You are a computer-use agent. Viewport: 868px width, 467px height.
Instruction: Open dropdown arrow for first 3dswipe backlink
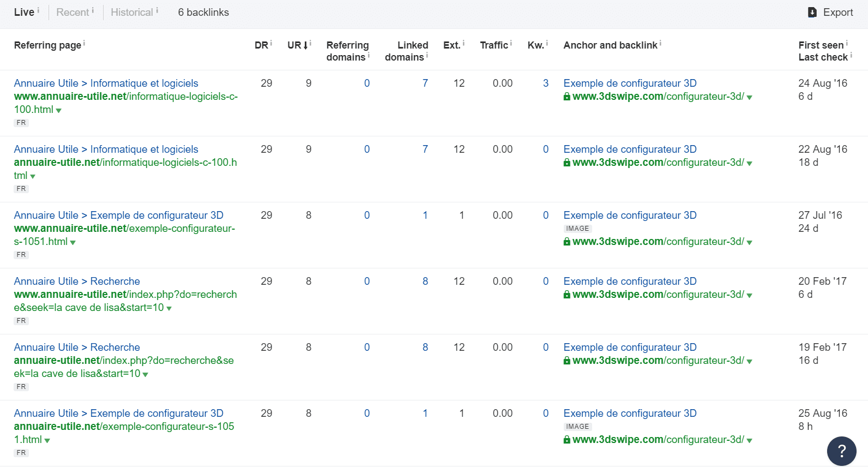tap(750, 98)
